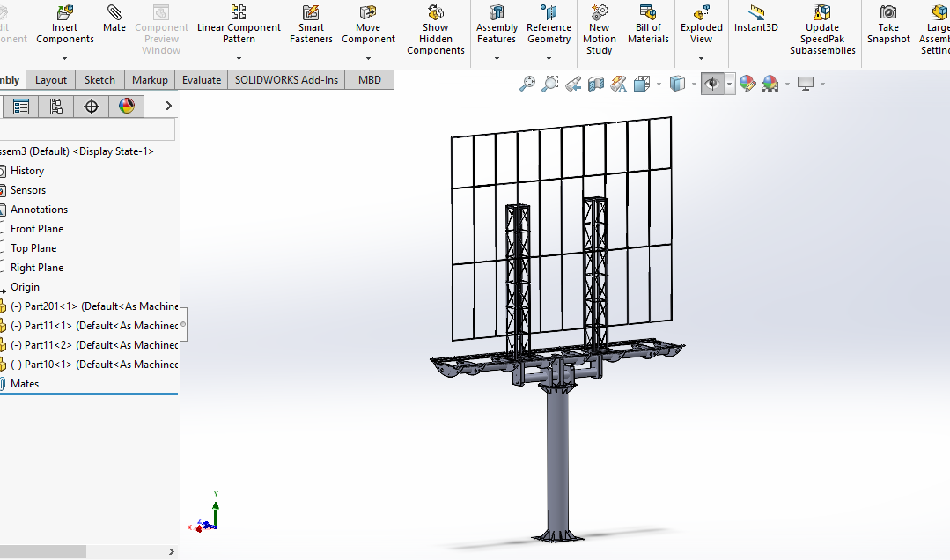Click the Linear Component Pattern tool

point(239,25)
